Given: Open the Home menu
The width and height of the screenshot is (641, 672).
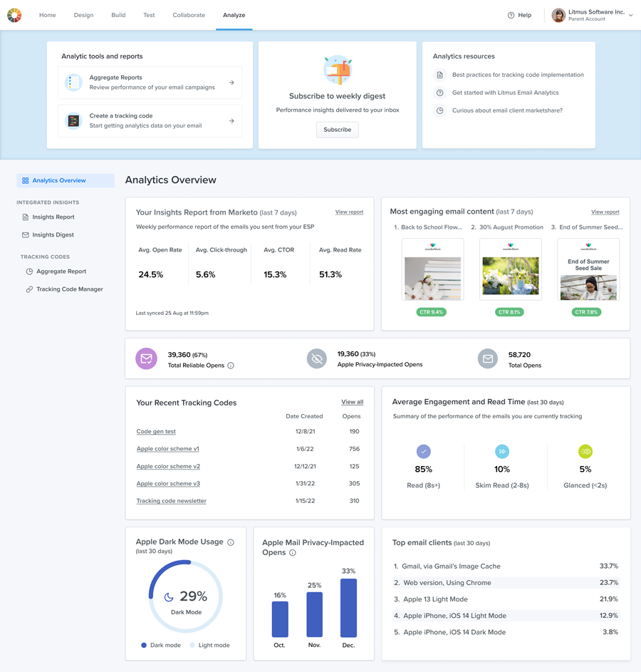Looking at the screenshot, I should tap(48, 15).
